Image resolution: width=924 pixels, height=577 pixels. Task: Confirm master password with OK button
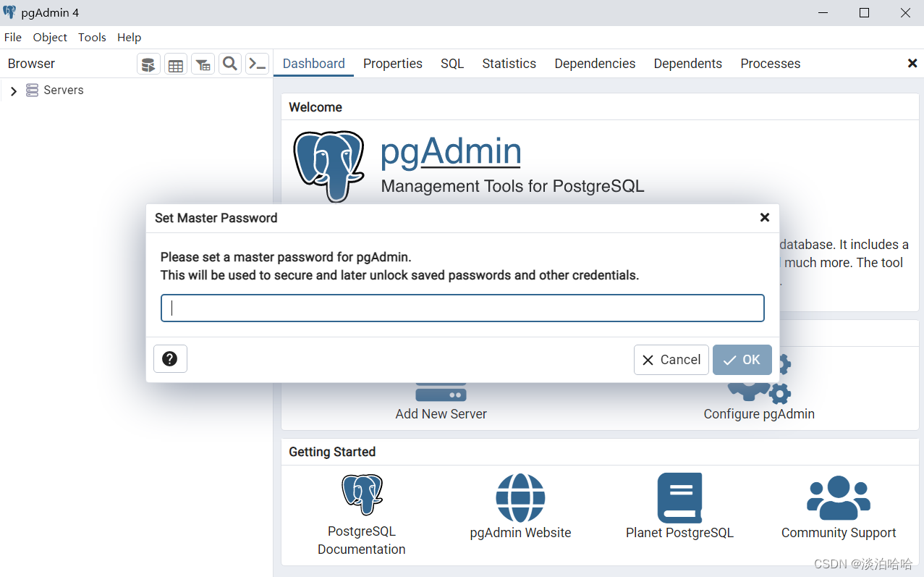tap(742, 360)
